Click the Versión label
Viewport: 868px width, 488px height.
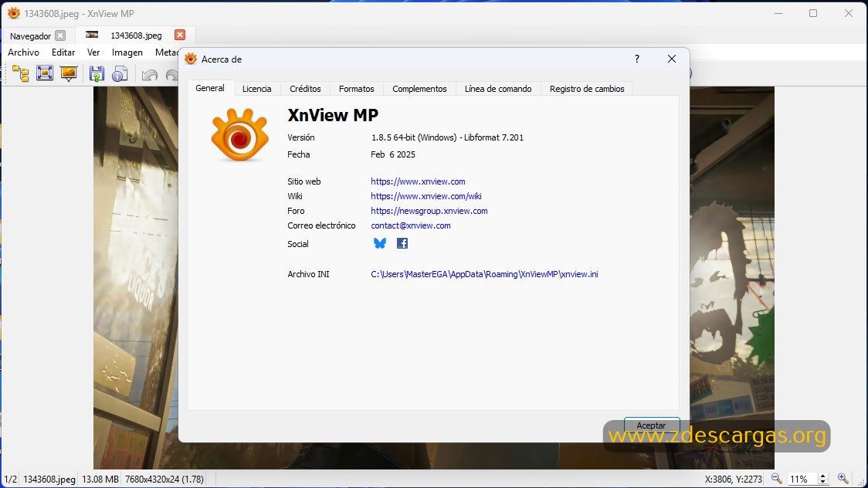(301, 137)
